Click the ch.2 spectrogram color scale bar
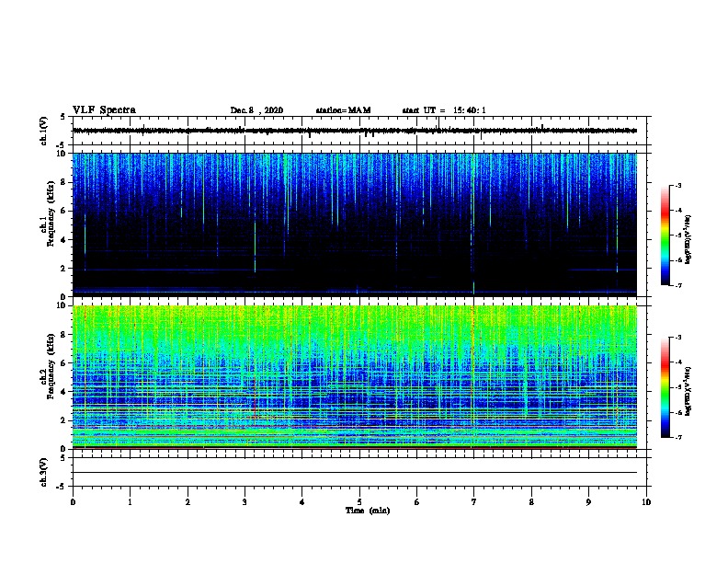 [x=665, y=387]
